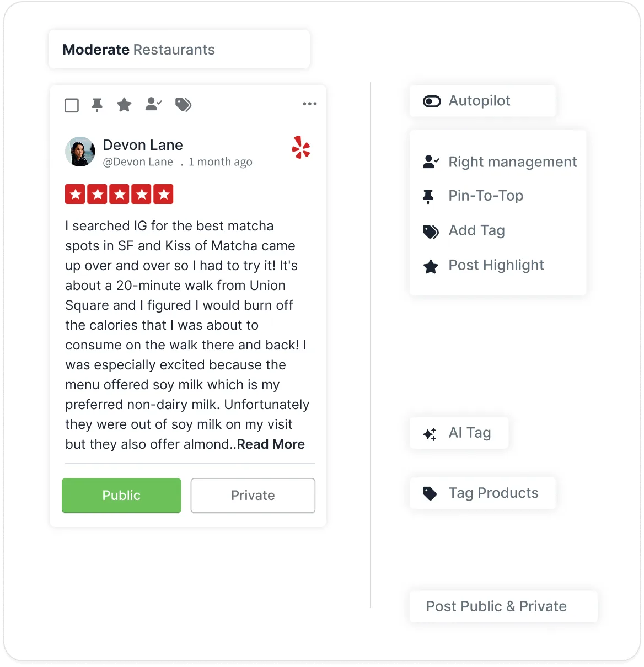Choose Post Highlight option
Screen dimensions: 644x667
tap(483, 266)
